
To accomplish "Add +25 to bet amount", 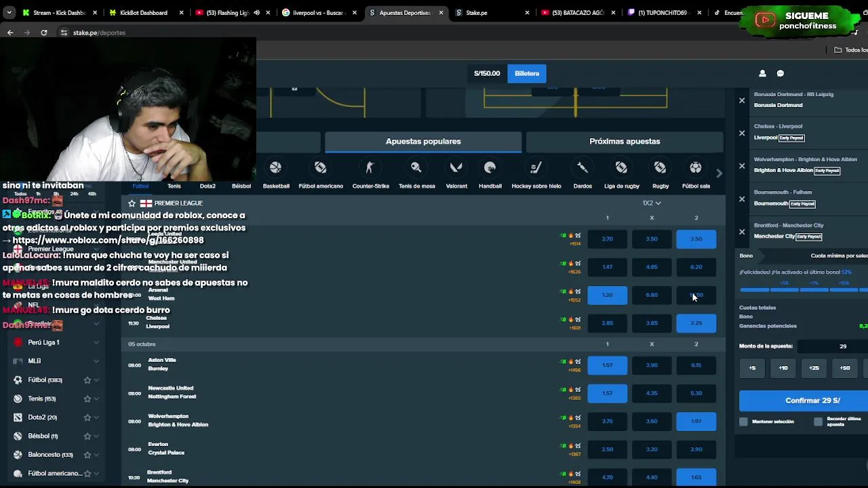I will tap(814, 368).
